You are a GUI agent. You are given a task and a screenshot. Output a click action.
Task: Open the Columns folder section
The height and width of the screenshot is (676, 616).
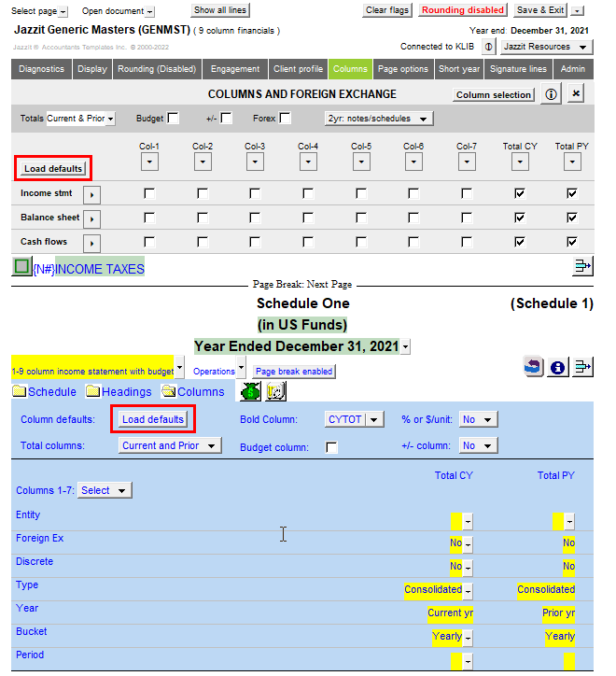pyautogui.click(x=193, y=392)
